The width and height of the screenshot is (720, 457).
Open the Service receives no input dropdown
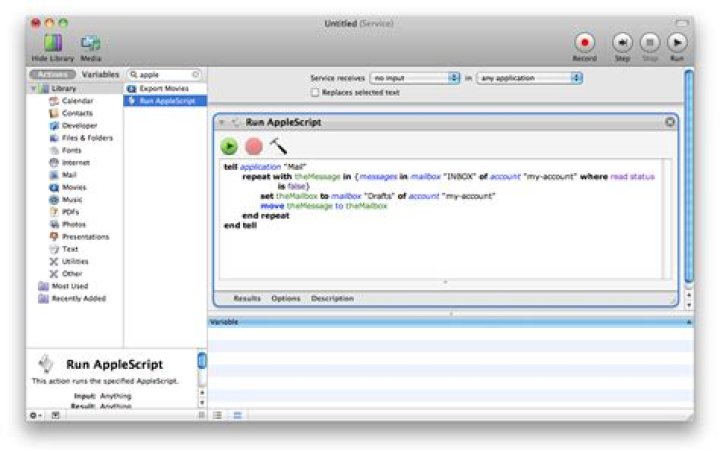415,78
